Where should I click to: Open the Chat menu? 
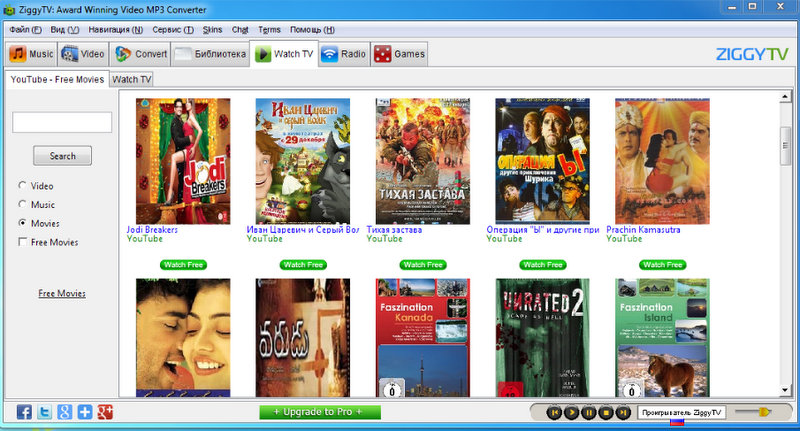240,30
